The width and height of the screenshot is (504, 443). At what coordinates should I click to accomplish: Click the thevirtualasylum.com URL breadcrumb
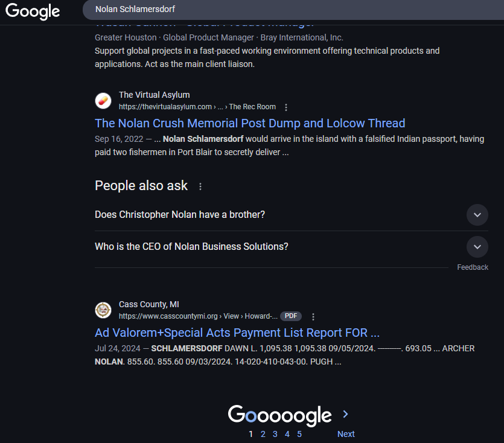click(197, 107)
